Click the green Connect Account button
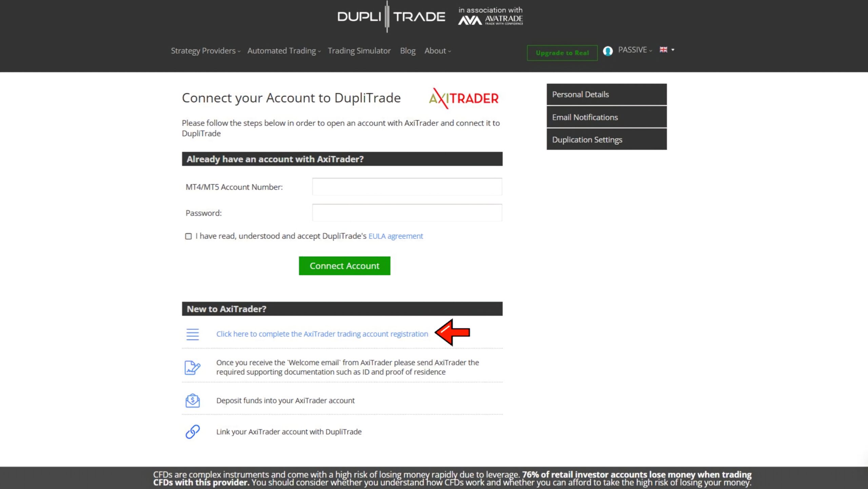This screenshot has height=489, width=868. pyautogui.click(x=344, y=266)
